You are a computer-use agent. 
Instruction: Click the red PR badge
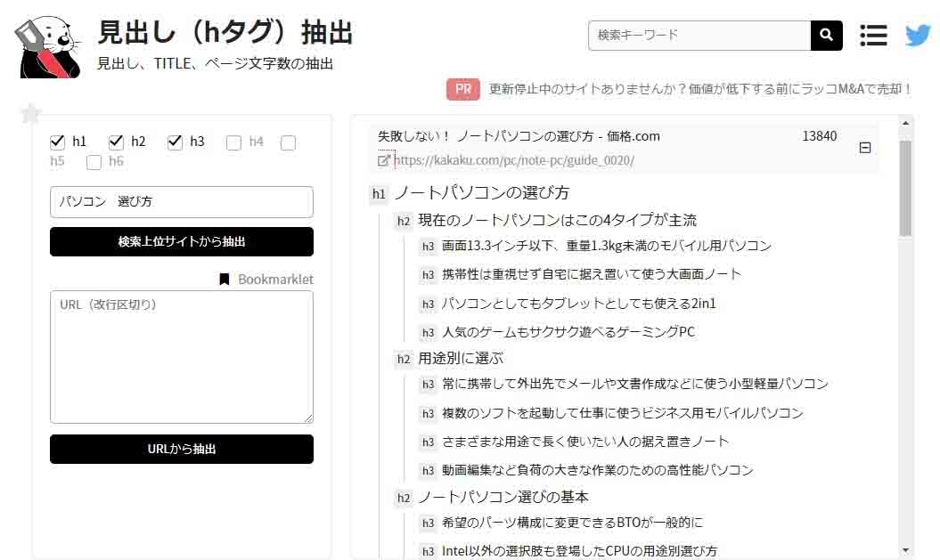(462, 89)
